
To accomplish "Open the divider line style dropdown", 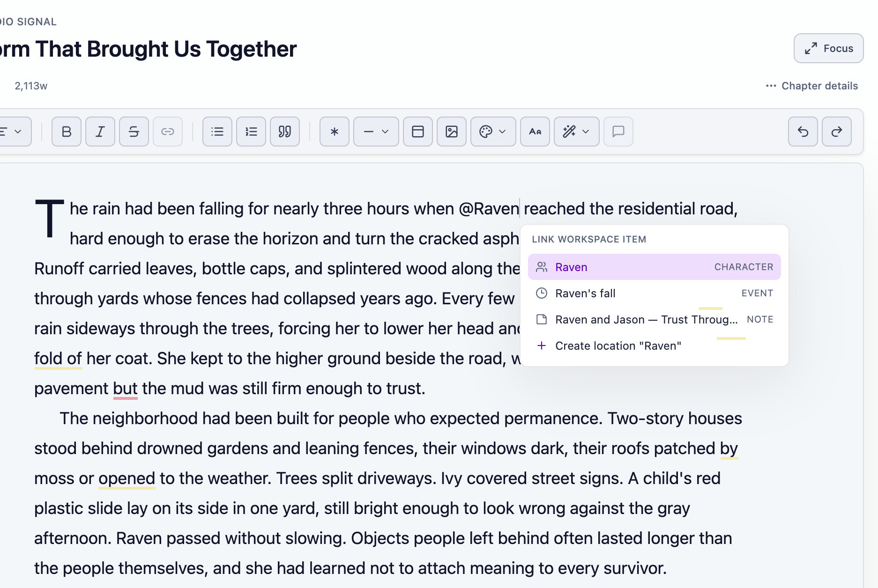I will pos(376,132).
